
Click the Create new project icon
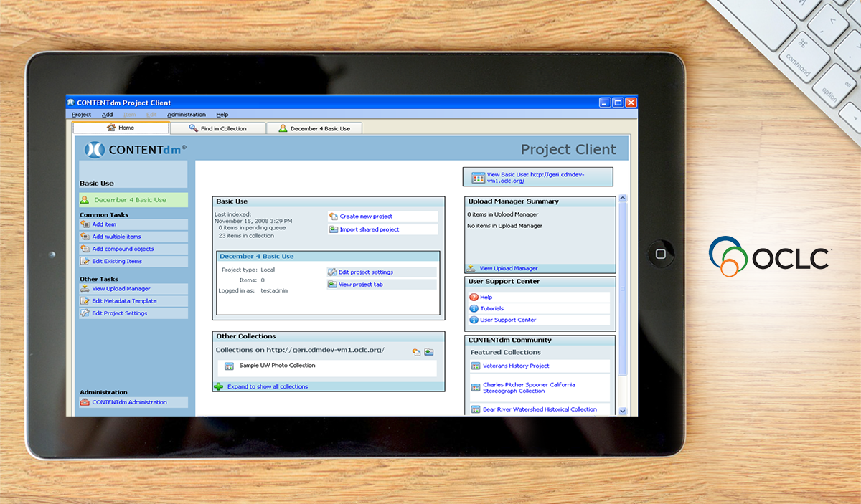(331, 216)
